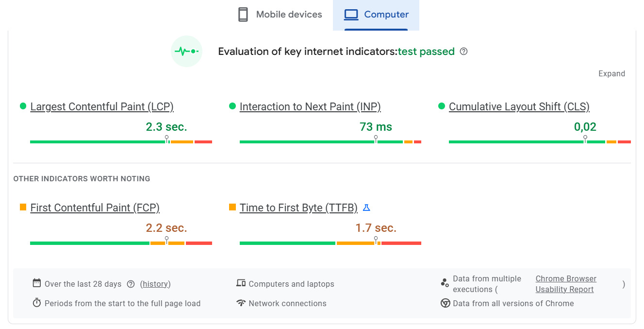Open Time to First Byte (TTFB) link

[298, 208]
